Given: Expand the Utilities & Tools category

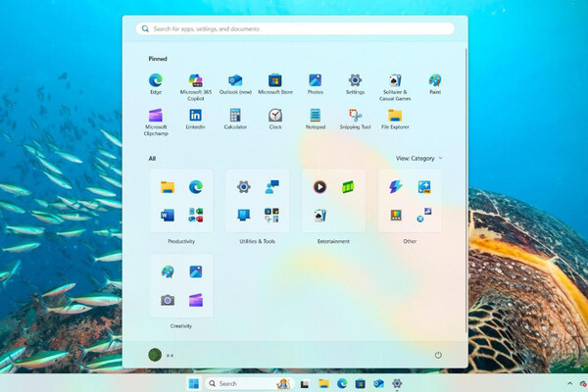Looking at the screenshot, I should (257, 201).
